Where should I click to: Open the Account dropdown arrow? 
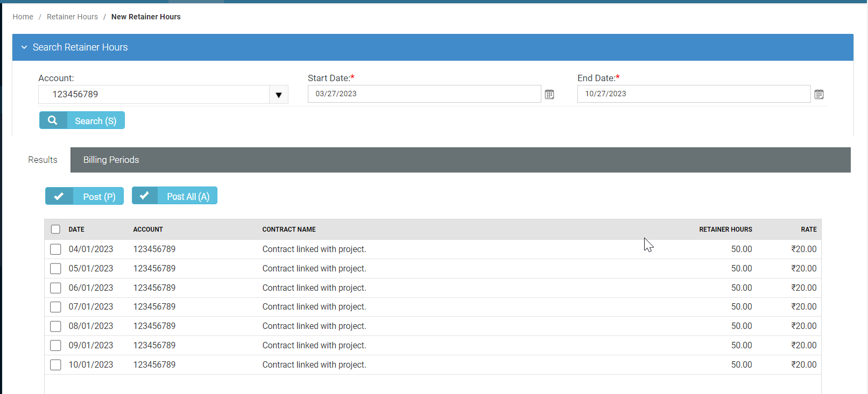(278, 95)
